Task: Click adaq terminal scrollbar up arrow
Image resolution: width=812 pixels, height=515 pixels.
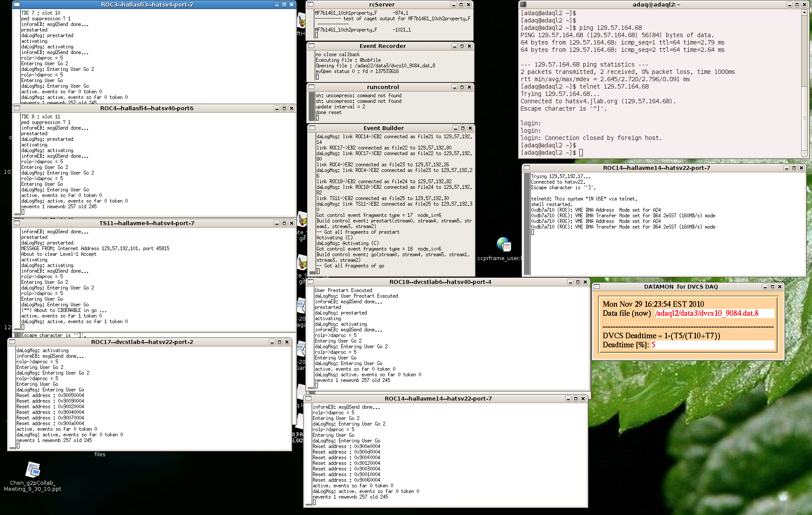Action: 804,12
